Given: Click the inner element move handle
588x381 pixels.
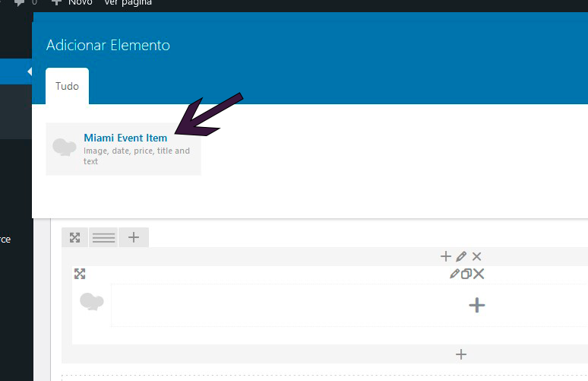Looking at the screenshot, I should click(x=80, y=274).
